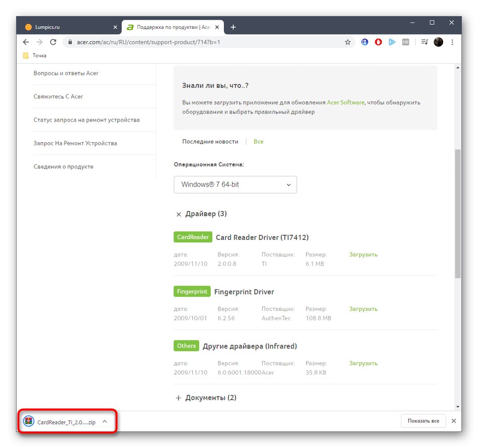The image size is (478, 448).
Task: Click the Fingerprint Driver title
Action: point(244,292)
